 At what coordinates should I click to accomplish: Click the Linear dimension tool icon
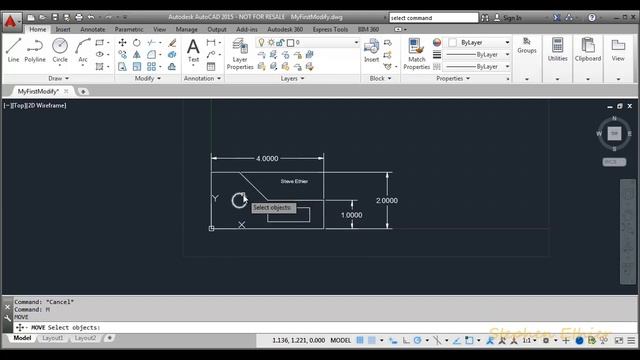coord(211,42)
